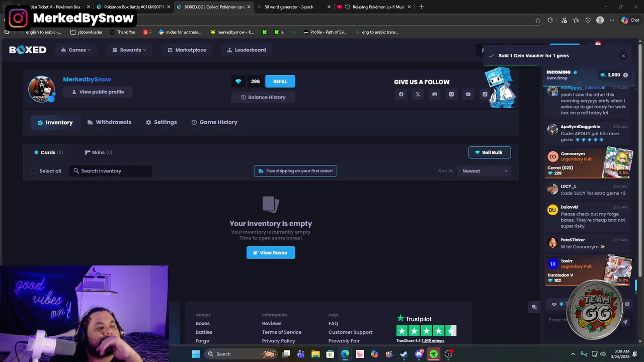This screenshot has height=362, width=644.
Task: Open the Reviews footer link
Action: coord(272,323)
